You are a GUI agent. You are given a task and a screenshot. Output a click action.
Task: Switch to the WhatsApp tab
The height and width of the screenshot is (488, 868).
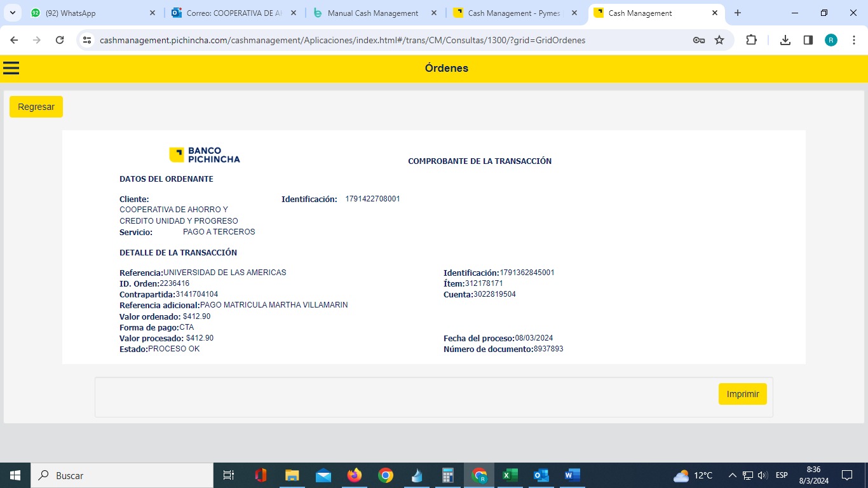89,13
